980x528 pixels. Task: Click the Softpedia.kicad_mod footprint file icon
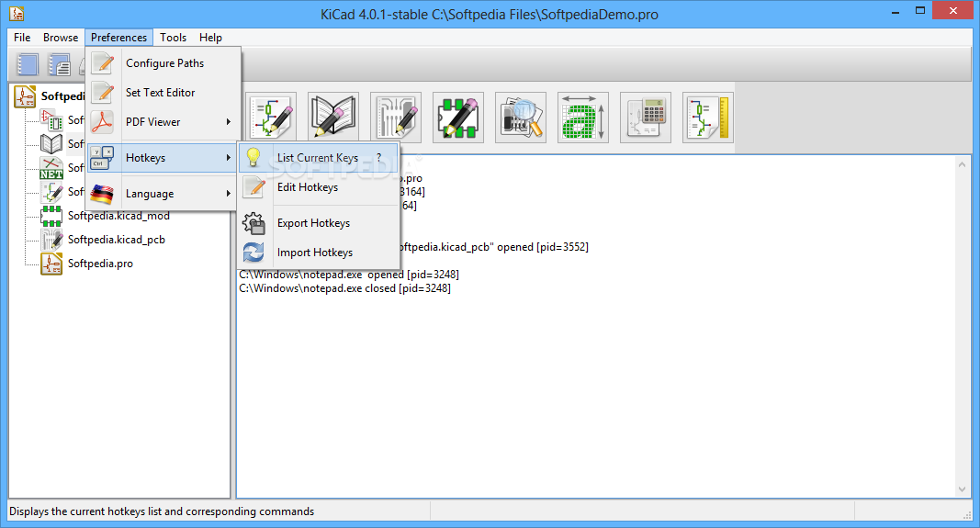51,216
